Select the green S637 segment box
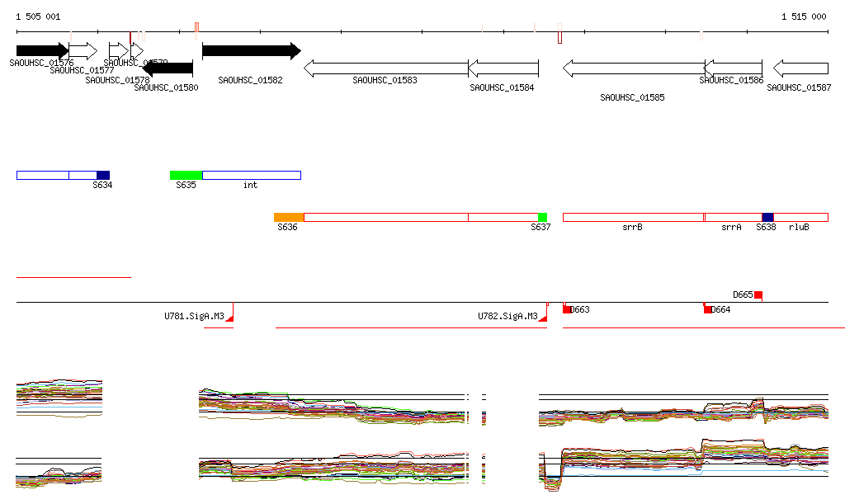Image resolution: width=845 pixels, height=504 pixels. pyautogui.click(x=543, y=218)
